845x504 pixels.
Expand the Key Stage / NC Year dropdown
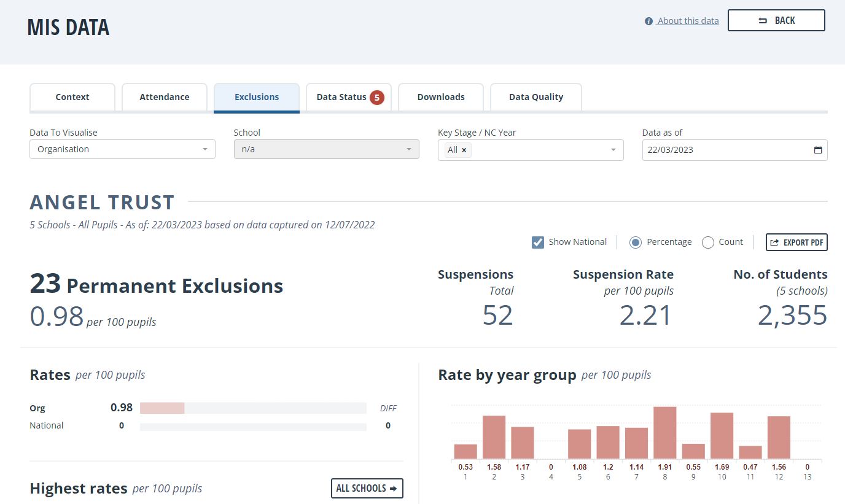[531, 150]
